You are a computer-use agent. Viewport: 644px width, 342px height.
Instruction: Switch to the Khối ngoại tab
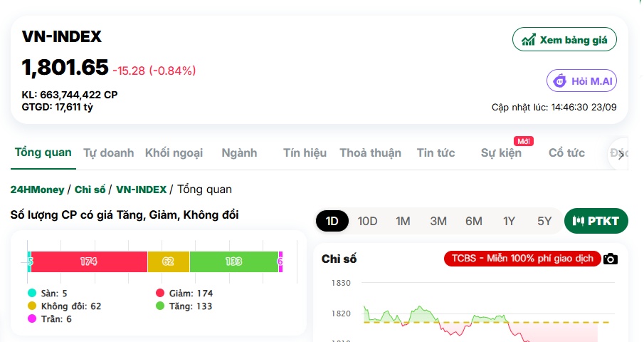174,153
